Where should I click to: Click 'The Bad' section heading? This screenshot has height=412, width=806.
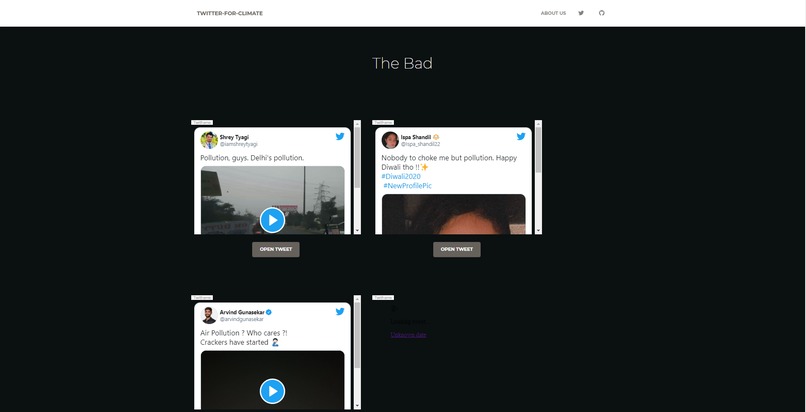(402, 63)
